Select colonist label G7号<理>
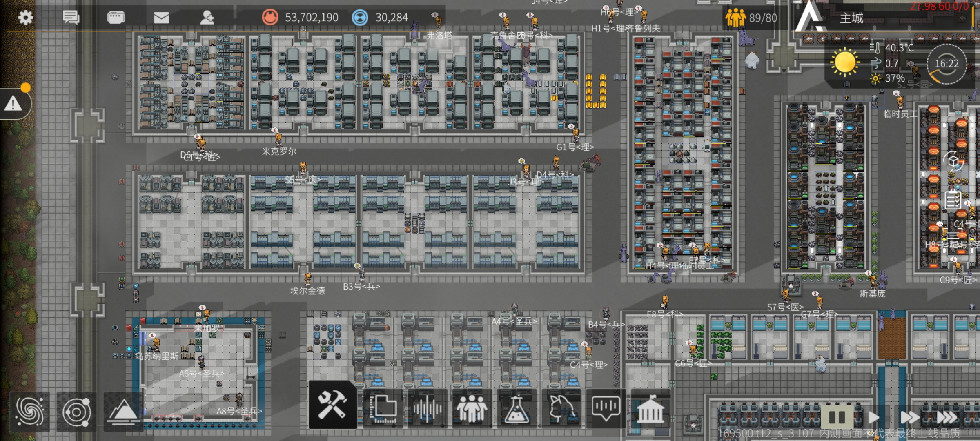Image resolution: width=980 pixels, height=441 pixels. click(820, 314)
